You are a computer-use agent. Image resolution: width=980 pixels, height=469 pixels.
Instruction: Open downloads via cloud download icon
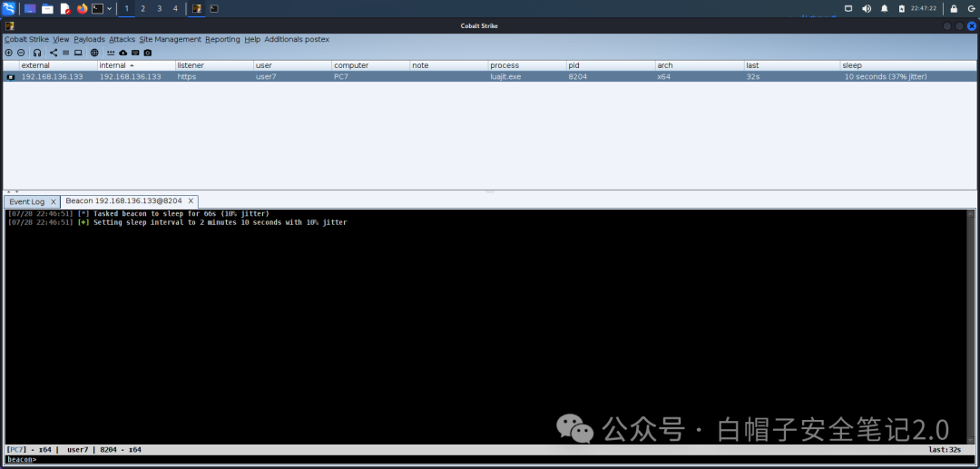pyautogui.click(x=122, y=54)
